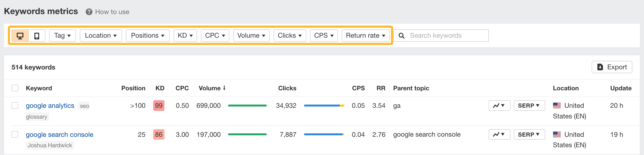Click the Joshua Hardwick tag label
The width and height of the screenshot is (644, 155).
pos(50,145)
